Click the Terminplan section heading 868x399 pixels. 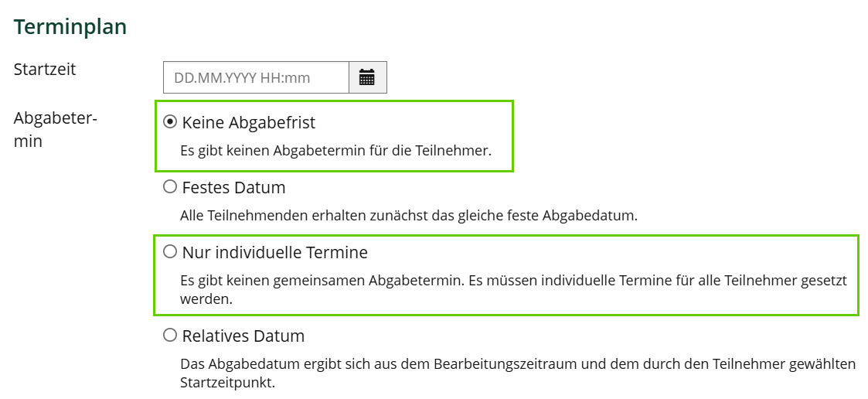click(70, 27)
